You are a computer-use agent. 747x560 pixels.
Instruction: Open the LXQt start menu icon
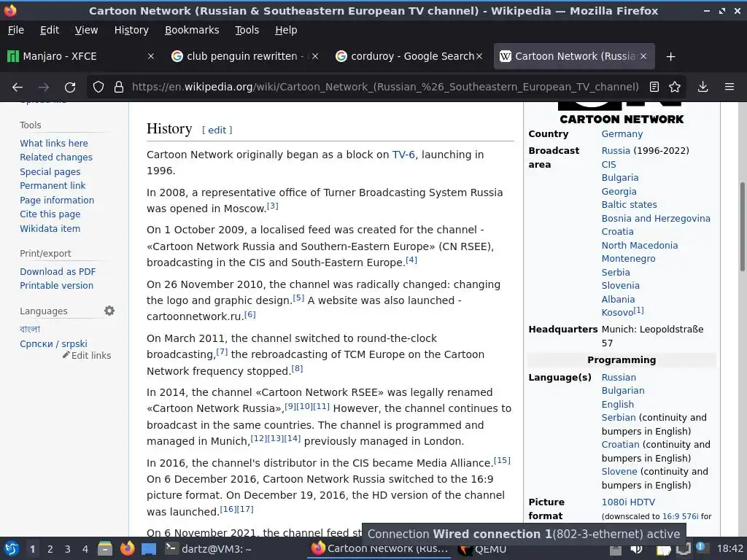(x=12, y=549)
